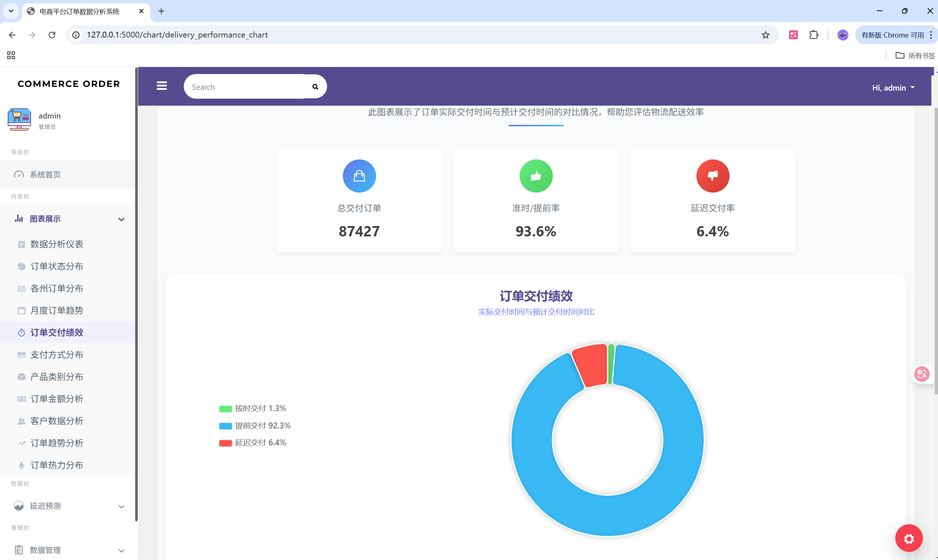Screen dimensions: 938x560
Task: Bookmark this page with star icon
Action: tap(765, 35)
